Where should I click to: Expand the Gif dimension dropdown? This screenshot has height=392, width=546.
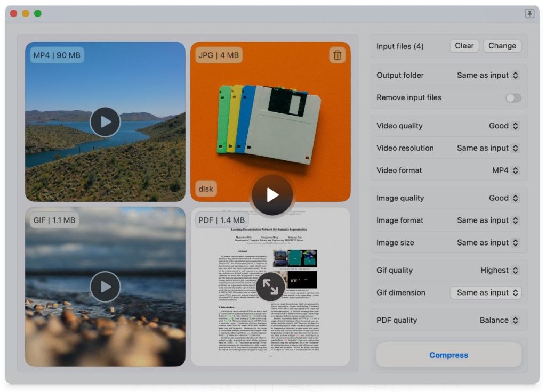(x=486, y=293)
